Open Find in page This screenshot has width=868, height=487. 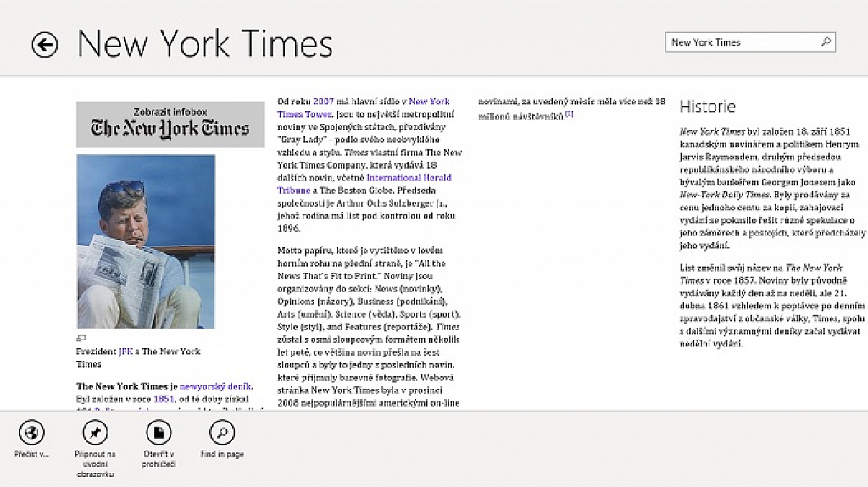pyautogui.click(x=222, y=432)
